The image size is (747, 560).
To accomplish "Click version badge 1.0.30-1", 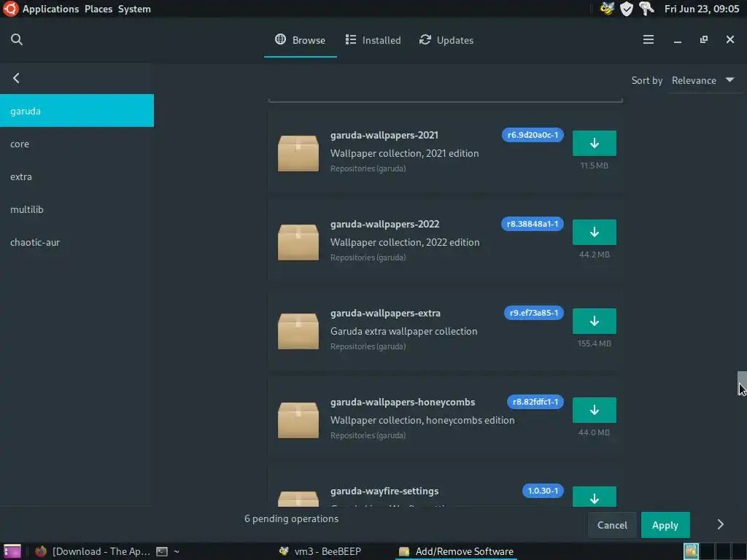I will pos(543,491).
